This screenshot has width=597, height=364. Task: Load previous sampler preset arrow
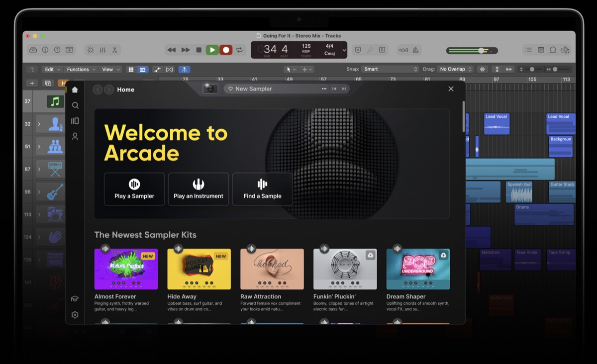pyautogui.click(x=334, y=89)
